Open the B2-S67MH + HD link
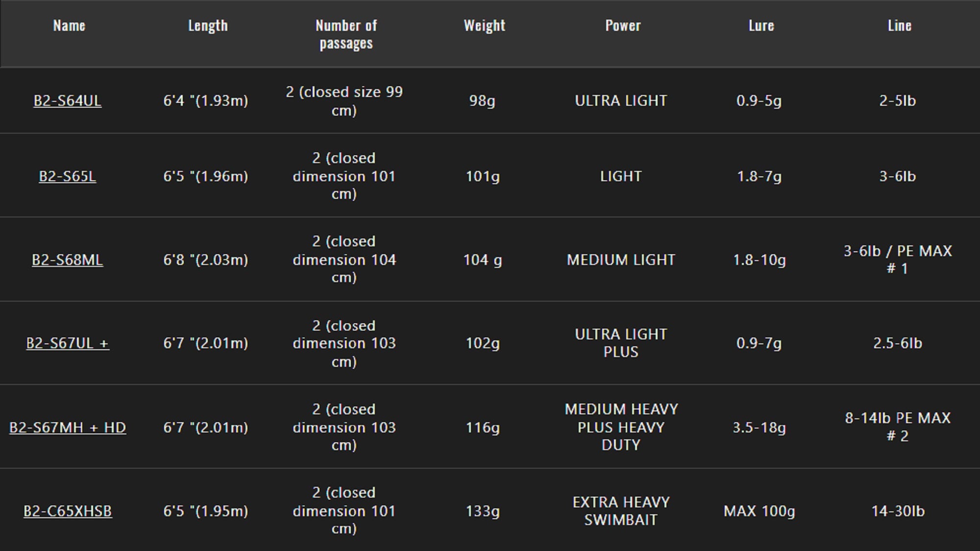This screenshot has width=980, height=551. pyautogui.click(x=68, y=428)
